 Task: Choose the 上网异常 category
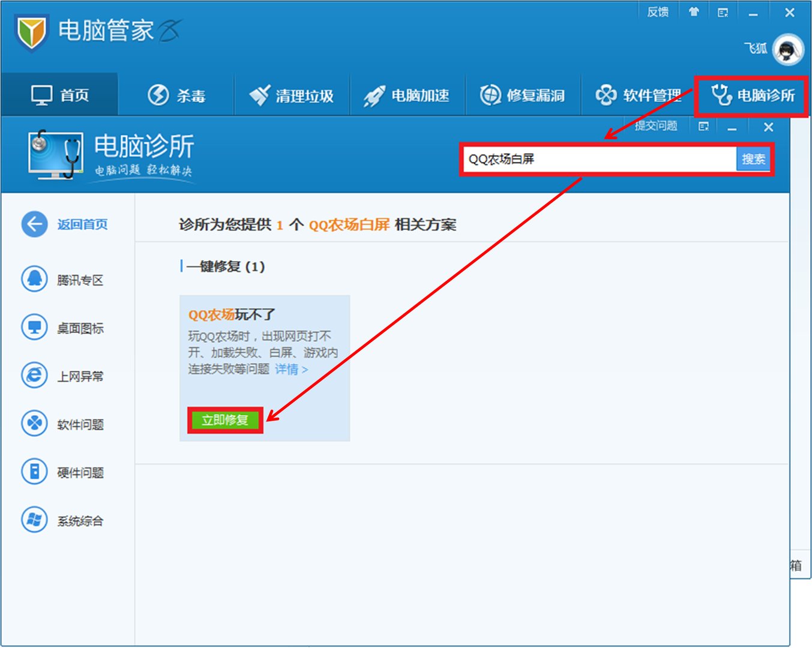tap(62, 376)
